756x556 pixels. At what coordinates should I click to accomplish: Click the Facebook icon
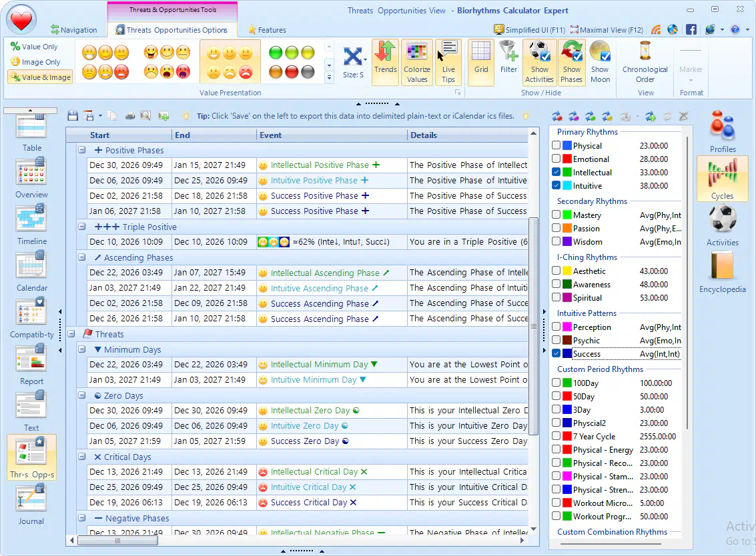691,29
